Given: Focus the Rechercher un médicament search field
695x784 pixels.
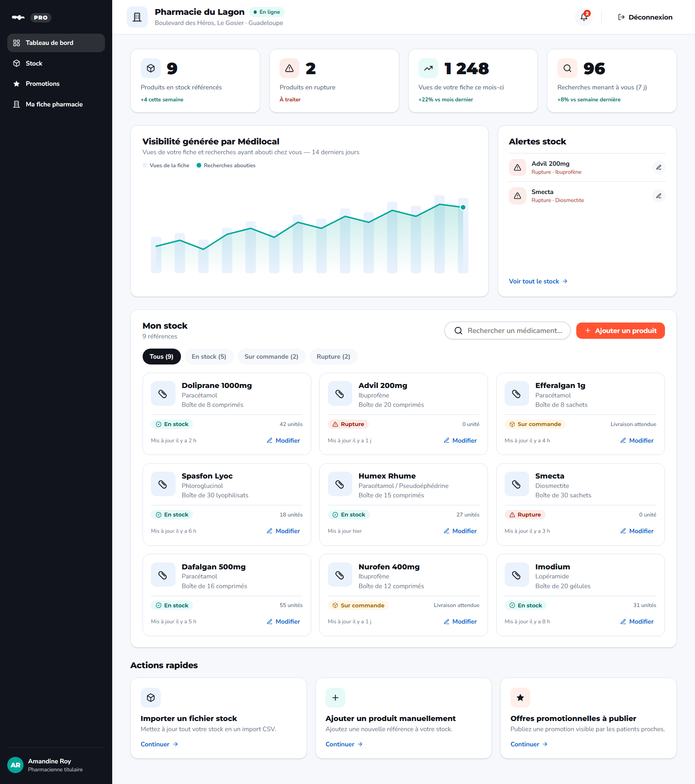Looking at the screenshot, I should [x=507, y=330].
